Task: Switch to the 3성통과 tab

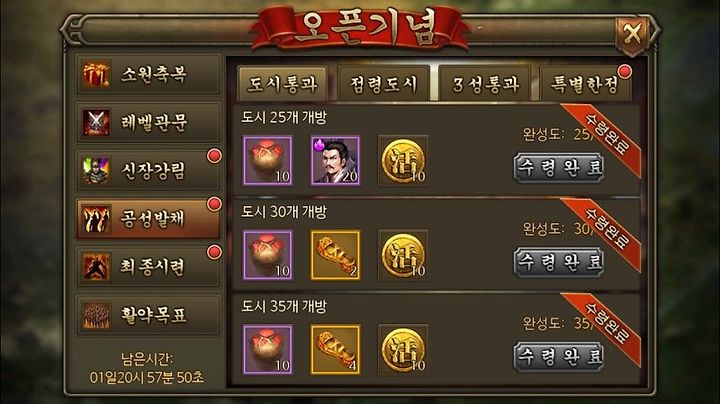Action: 485,84
